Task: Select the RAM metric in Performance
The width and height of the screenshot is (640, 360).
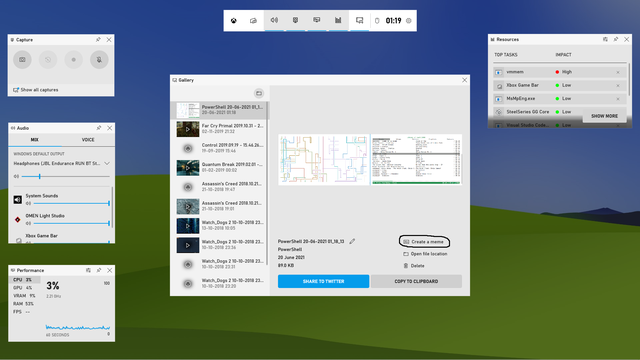Action: pos(24,304)
